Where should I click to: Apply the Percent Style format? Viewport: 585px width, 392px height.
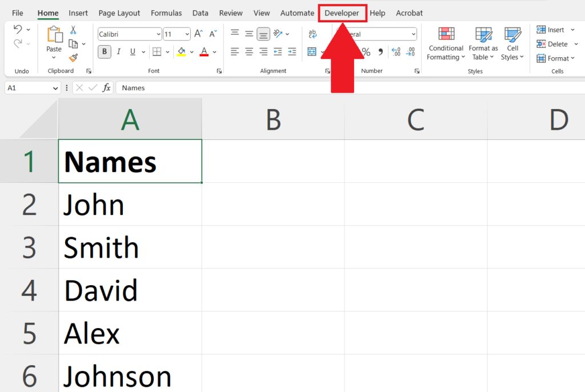(x=366, y=51)
